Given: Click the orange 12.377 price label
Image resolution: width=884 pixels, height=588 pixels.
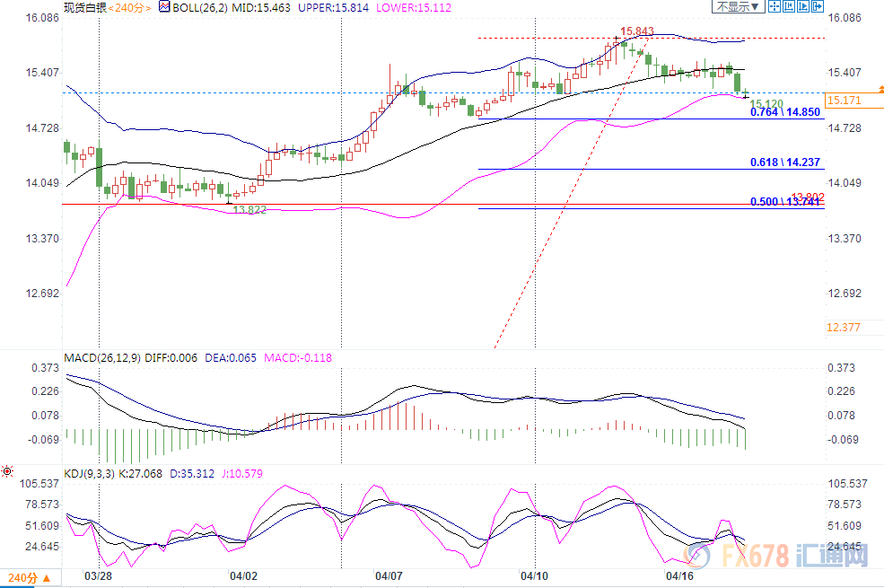Looking at the screenshot, I should pyautogui.click(x=845, y=328).
